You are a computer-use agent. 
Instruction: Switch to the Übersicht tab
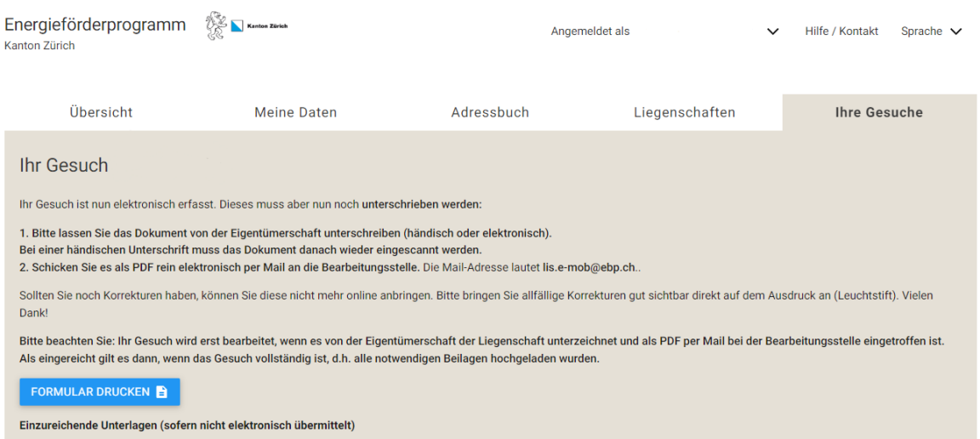click(101, 112)
